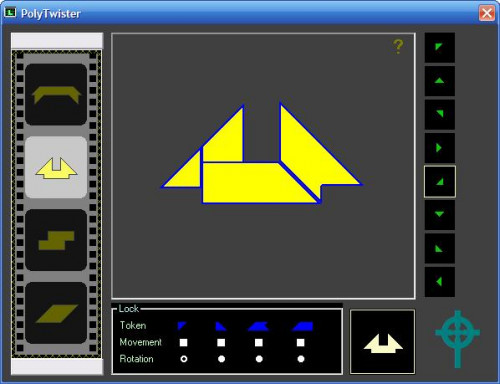Click the green up-pointing triangle button
This screenshot has height=384, width=500.
440,81
